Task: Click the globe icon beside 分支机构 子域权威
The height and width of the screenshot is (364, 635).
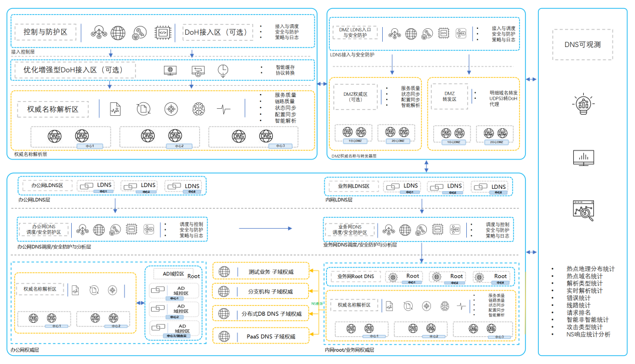Action: (224, 292)
